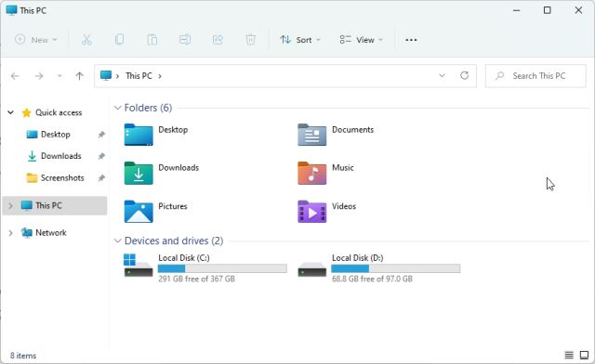The width and height of the screenshot is (595, 364).
Task: Unpin Screenshots using its pin icon
Action: coord(101,178)
